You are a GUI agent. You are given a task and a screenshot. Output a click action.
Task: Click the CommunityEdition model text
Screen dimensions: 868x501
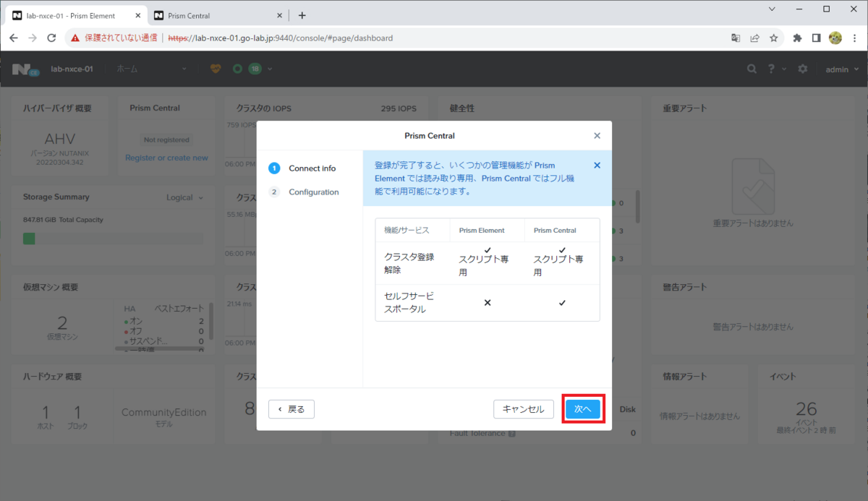163,412
